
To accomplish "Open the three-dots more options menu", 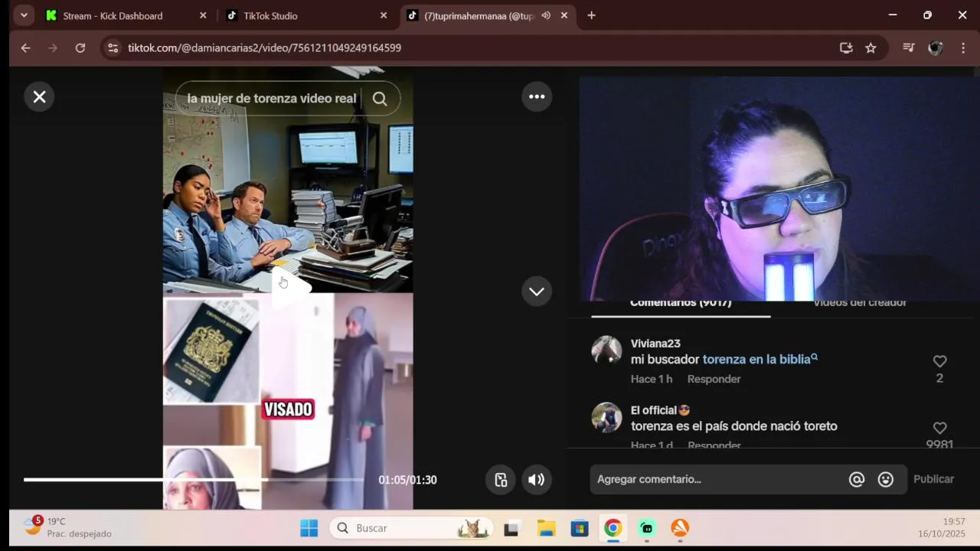I will tap(537, 96).
